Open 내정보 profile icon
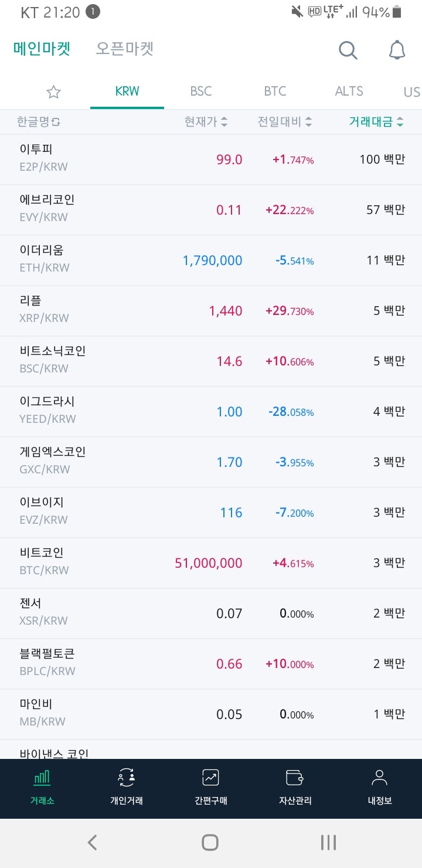The image size is (422, 868). pyautogui.click(x=379, y=778)
